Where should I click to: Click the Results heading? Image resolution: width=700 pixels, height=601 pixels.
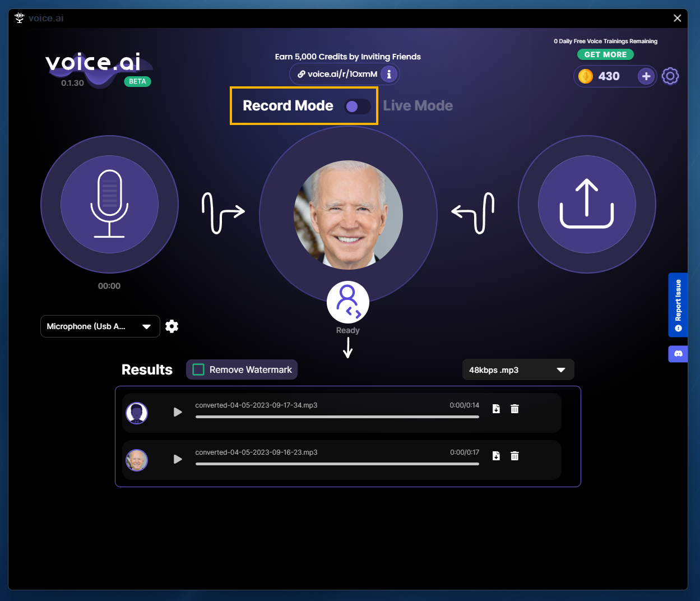click(147, 369)
